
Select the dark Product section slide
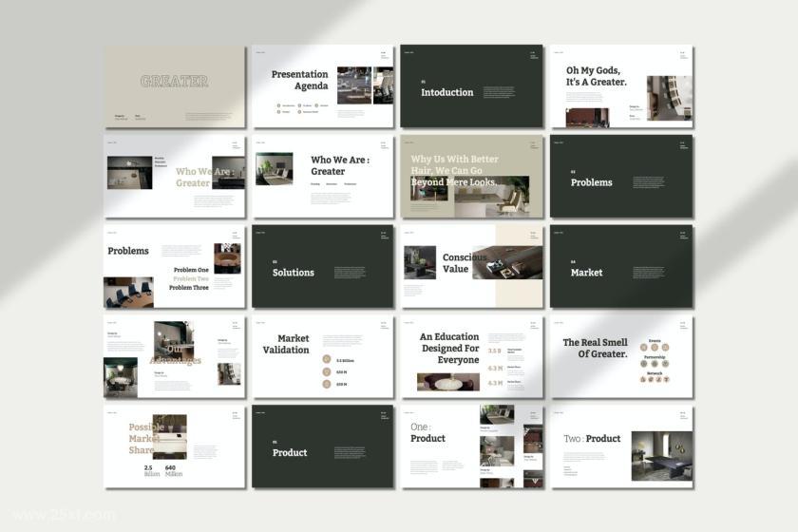coord(323,447)
